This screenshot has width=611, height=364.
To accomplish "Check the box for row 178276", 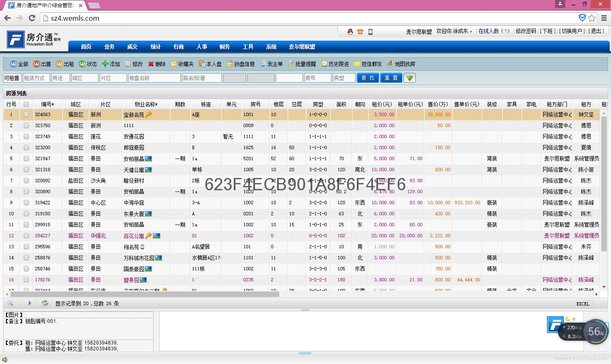I will pos(26,280).
